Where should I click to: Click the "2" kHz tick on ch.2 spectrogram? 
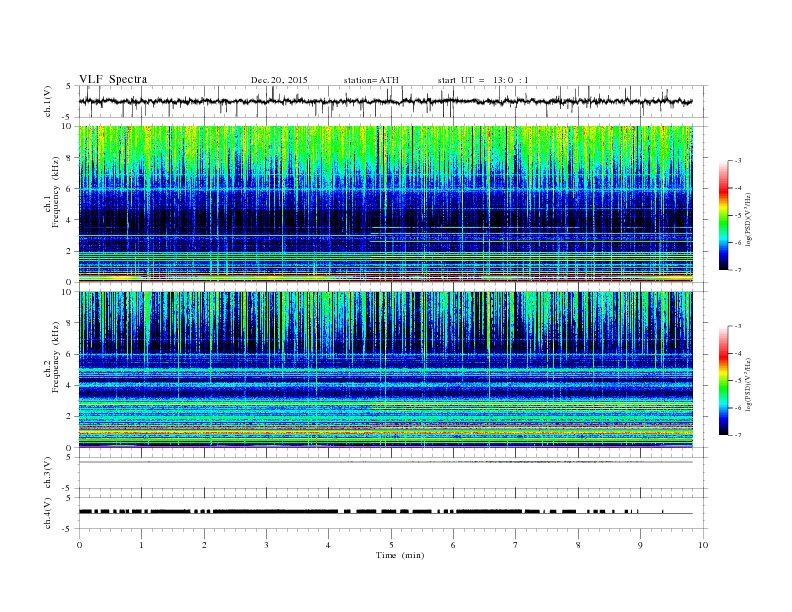(x=69, y=417)
